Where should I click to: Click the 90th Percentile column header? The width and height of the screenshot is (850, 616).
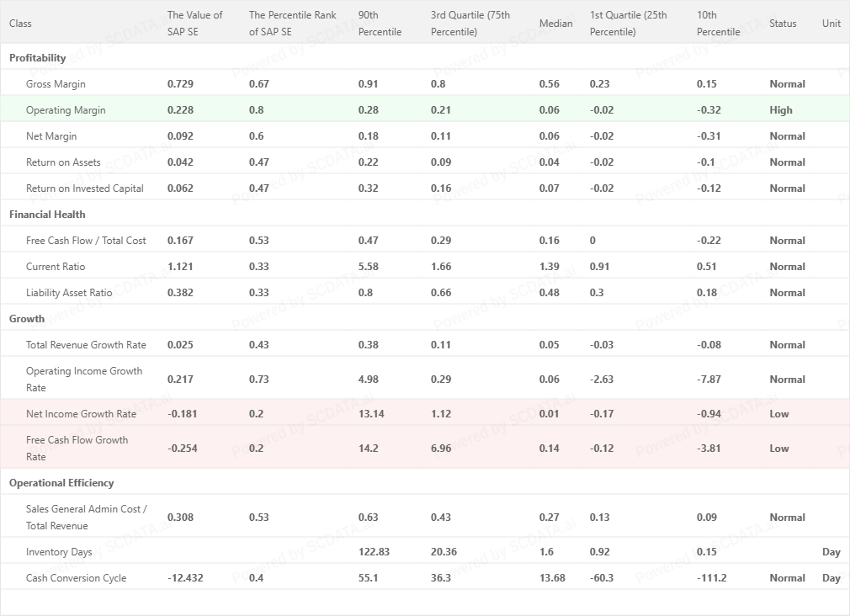[380, 24]
